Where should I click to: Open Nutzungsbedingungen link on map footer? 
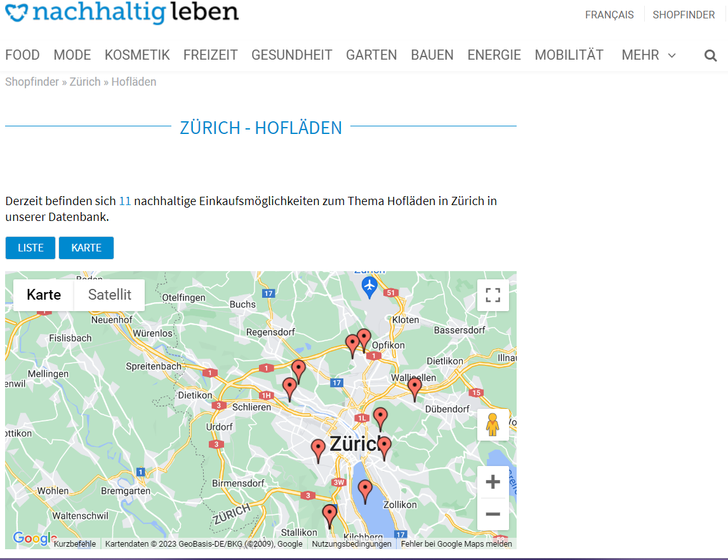(352, 544)
